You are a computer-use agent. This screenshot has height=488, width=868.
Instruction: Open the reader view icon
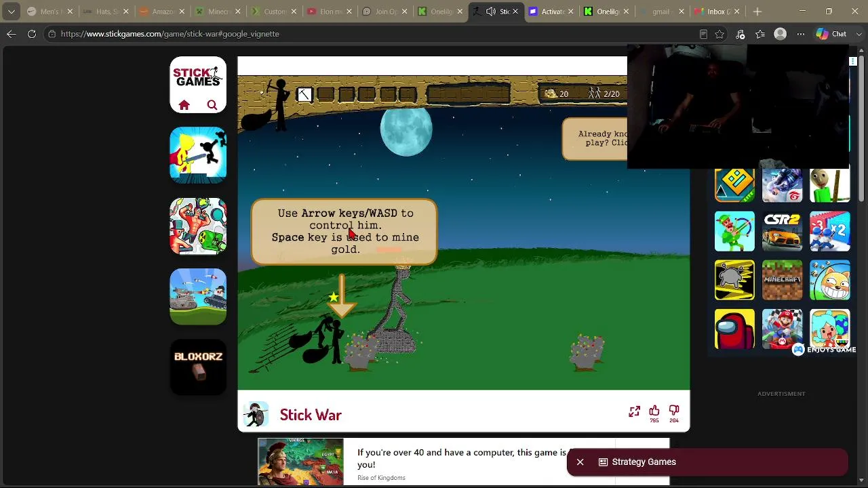click(703, 34)
